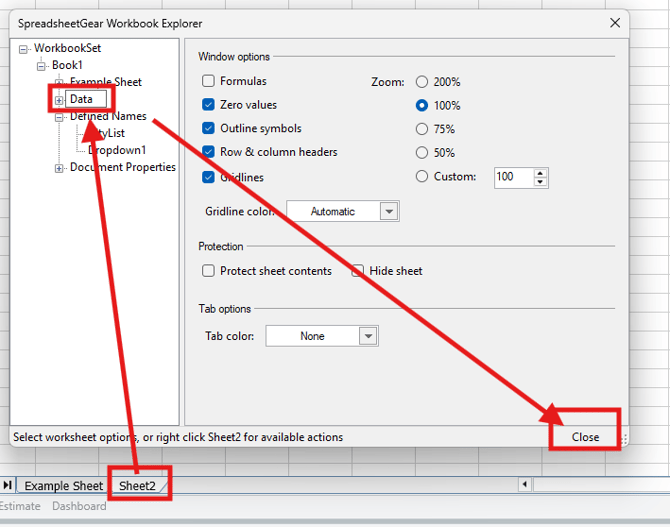Select Dropdown1 defined name
The image size is (670, 527).
pos(117,150)
